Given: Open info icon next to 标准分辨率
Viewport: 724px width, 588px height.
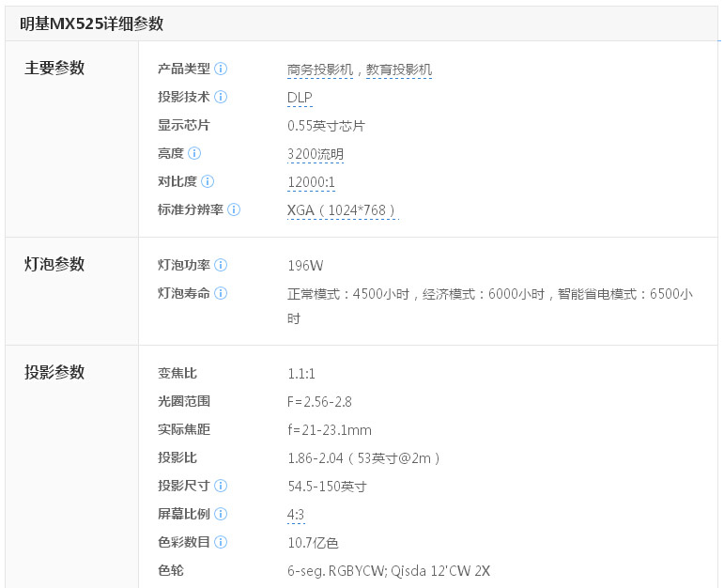Looking at the screenshot, I should (x=234, y=209).
